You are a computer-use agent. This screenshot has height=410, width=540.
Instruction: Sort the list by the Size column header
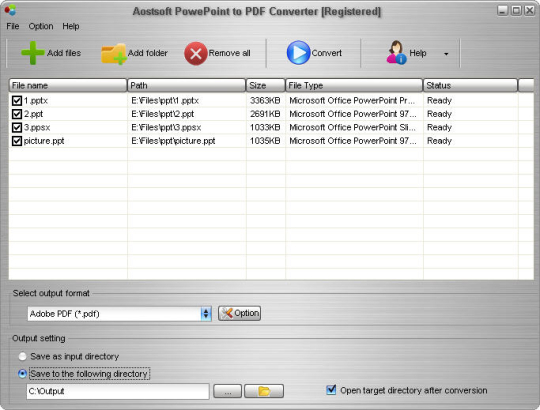click(266, 85)
